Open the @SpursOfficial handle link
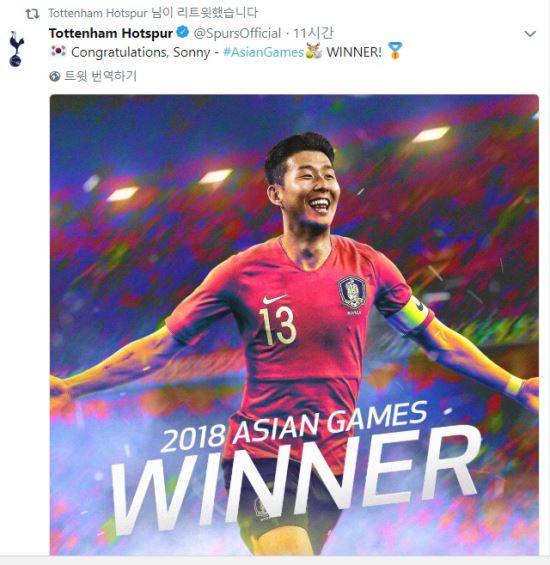Viewport: 550px width, 565px height. coord(237,33)
